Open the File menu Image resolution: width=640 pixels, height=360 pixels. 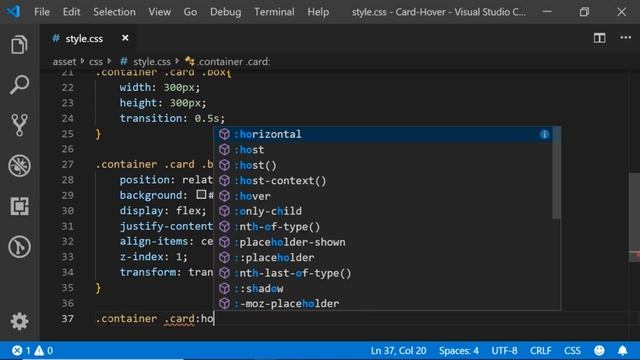pos(42,12)
